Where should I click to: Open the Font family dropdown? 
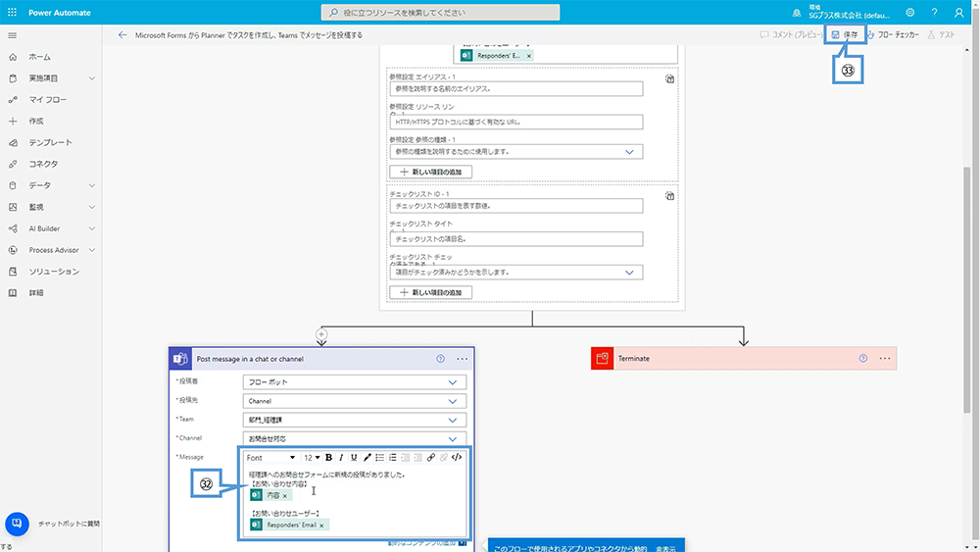tap(270, 458)
